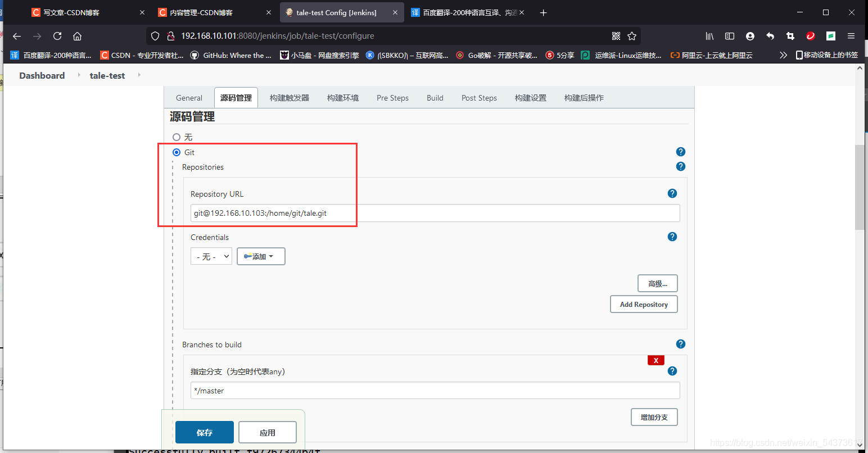Expand the 添加 credentials dropdown button
Image resolution: width=868 pixels, height=453 pixels.
click(261, 256)
